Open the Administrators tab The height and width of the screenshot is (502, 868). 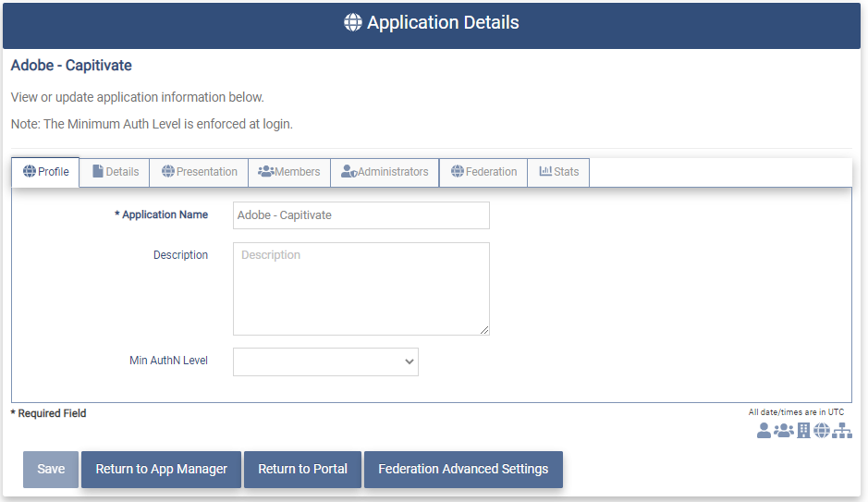pos(385,172)
